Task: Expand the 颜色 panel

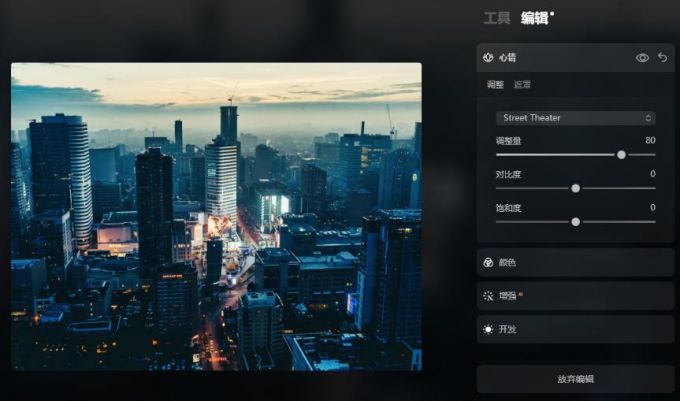Action: point(575,262)
